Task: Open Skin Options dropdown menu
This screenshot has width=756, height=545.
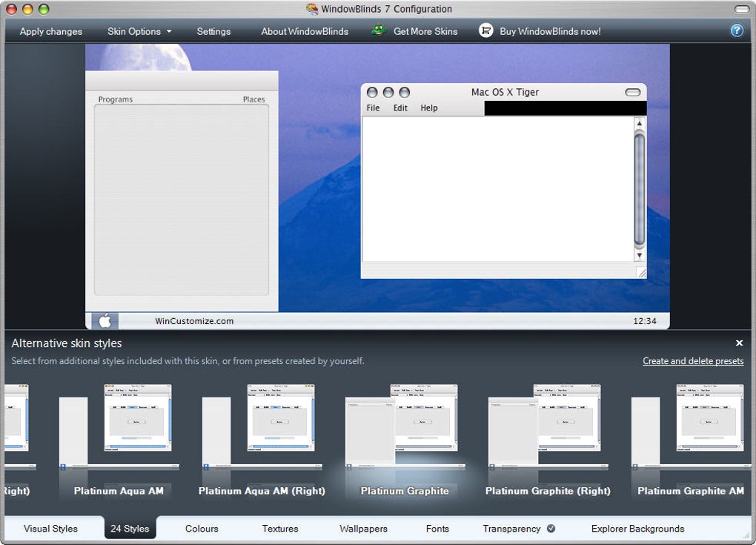Action: click(139, 31)
